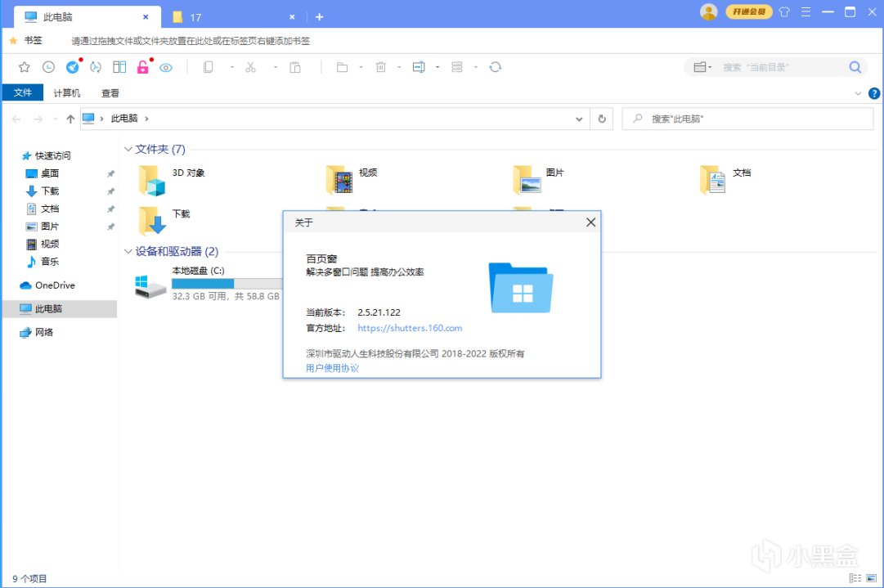Open search scope folder dropdown
Viewport: 884px width, 588px height.
coord(702,67)
